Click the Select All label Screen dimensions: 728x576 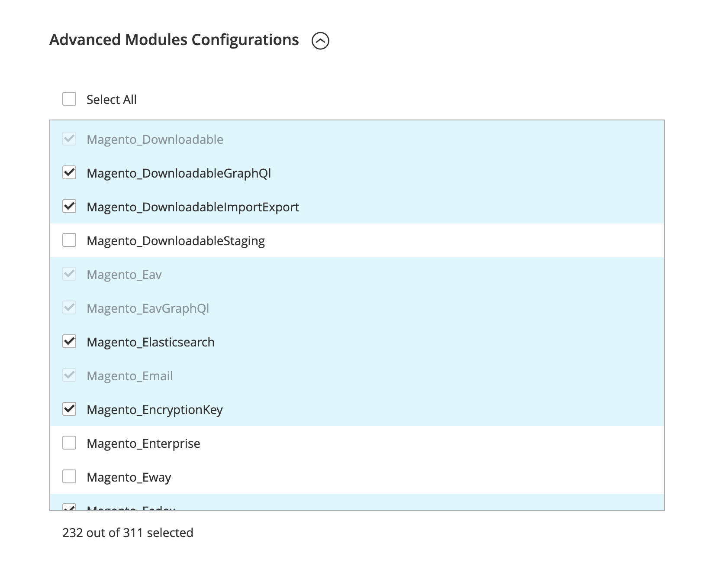coord(112,100)
